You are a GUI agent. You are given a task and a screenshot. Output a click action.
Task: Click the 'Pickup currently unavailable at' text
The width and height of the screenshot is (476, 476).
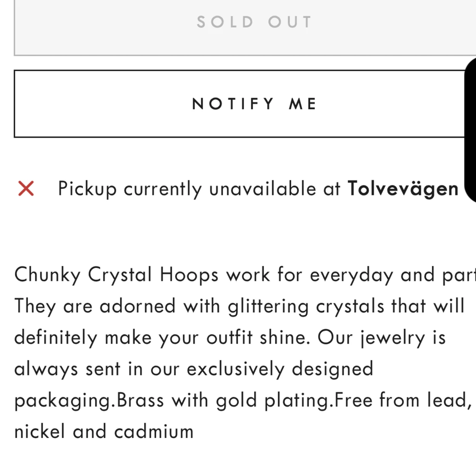199,189
